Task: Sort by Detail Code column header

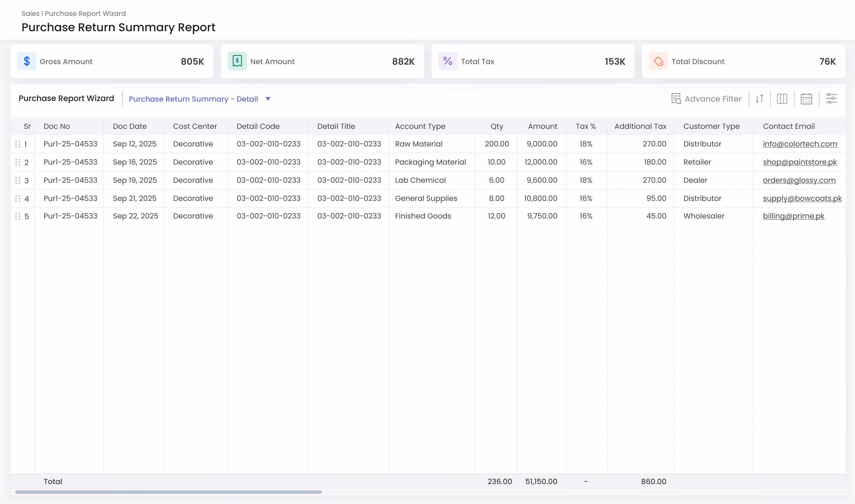Action: 258,126
